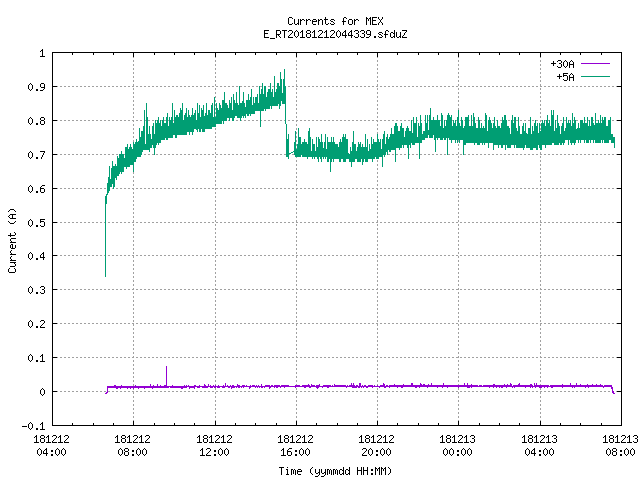Click the purple +30A legend line sample
This screenshot has width=640, height=480.
tap(595, 64)
